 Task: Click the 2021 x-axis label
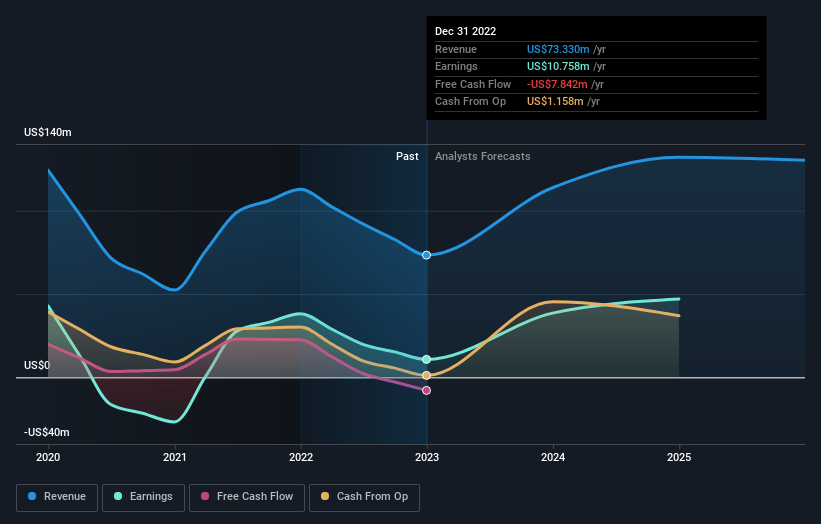(174, 458)
